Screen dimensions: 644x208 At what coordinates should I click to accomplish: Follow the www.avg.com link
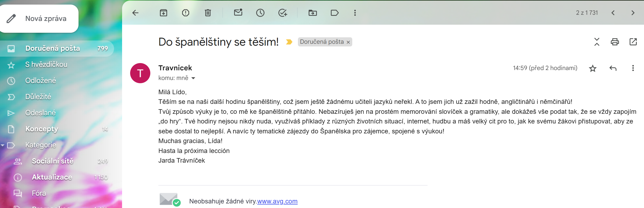277,201
